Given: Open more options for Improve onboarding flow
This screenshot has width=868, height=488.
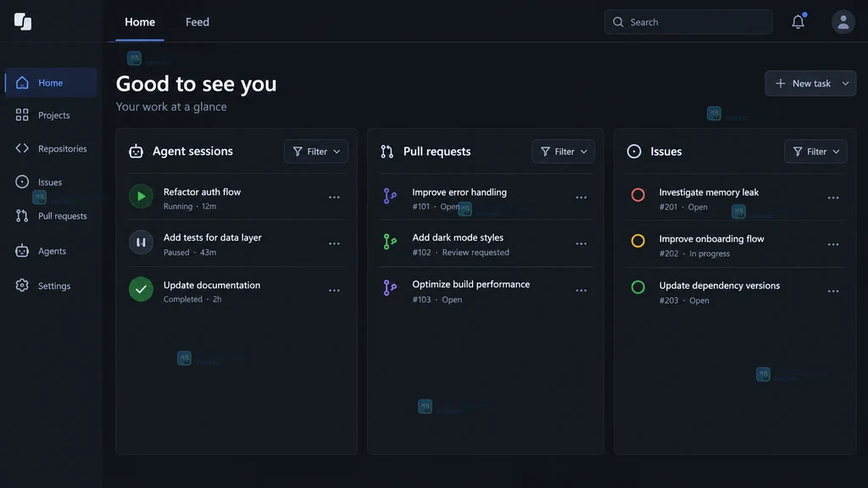Looking at the screenshot, I should pos(833,245).
